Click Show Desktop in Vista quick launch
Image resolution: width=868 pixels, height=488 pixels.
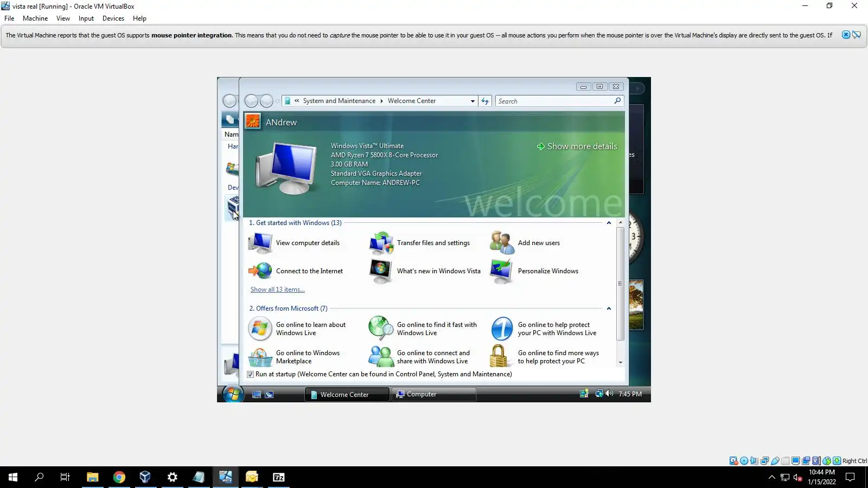(x=257, y=395)
